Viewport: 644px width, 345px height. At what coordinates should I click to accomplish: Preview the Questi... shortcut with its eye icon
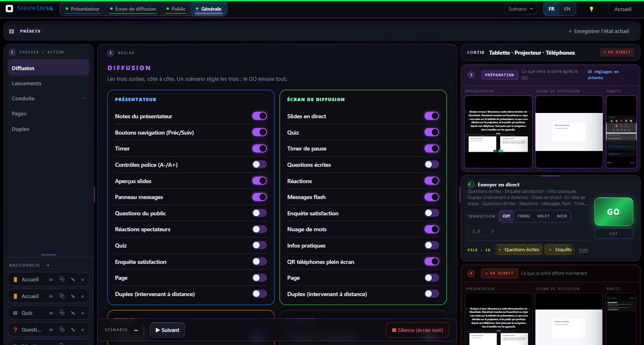[x=51, y=330]
